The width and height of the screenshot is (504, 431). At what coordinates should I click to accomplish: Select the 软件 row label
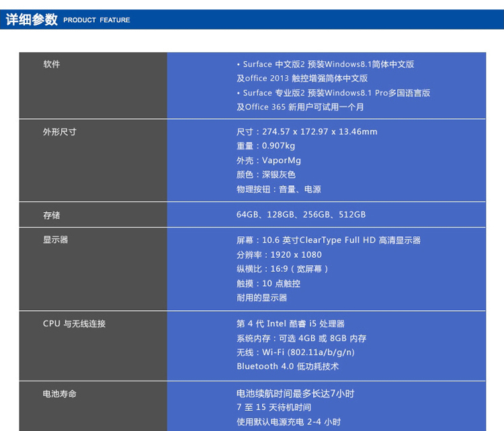point(52,64)
